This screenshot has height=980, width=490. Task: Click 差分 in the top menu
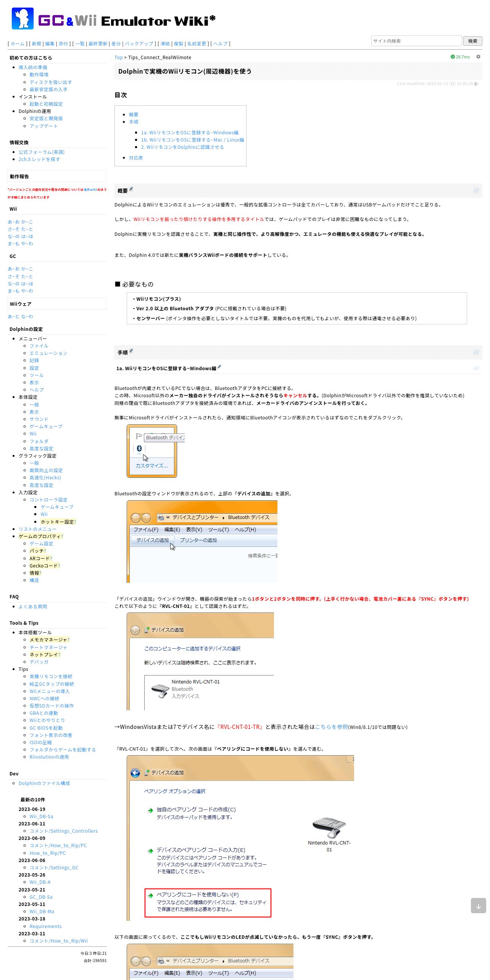pyautogui.click(x=116, y=44)
